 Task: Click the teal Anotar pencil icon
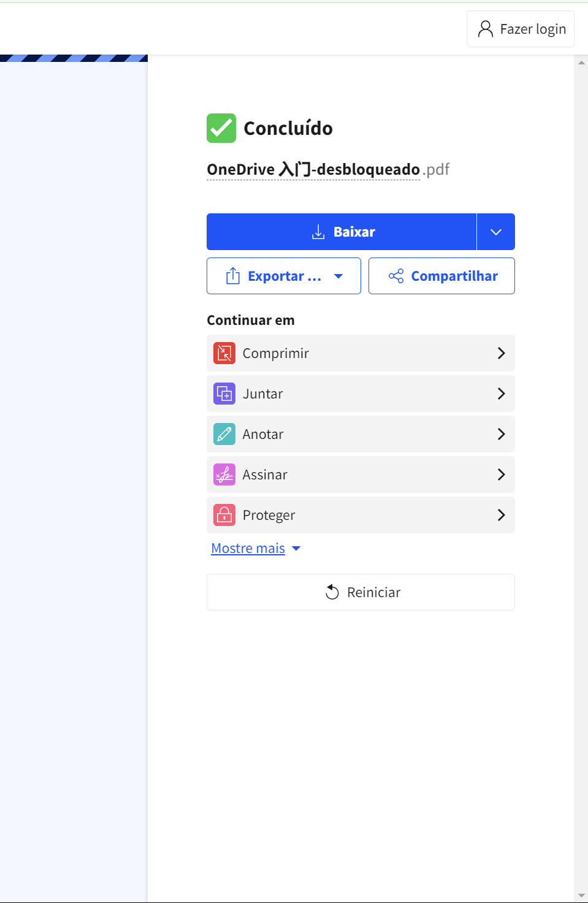coord(224,434)
